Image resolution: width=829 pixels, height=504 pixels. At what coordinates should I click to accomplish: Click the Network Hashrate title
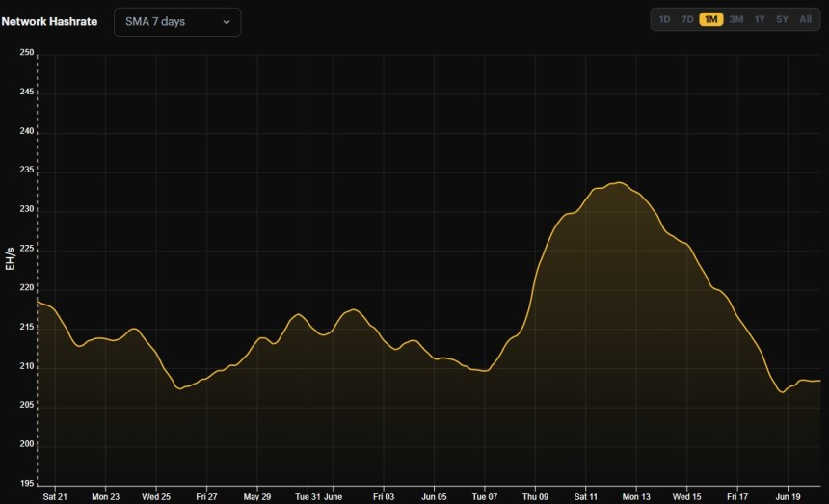click(x=49, y=21)
